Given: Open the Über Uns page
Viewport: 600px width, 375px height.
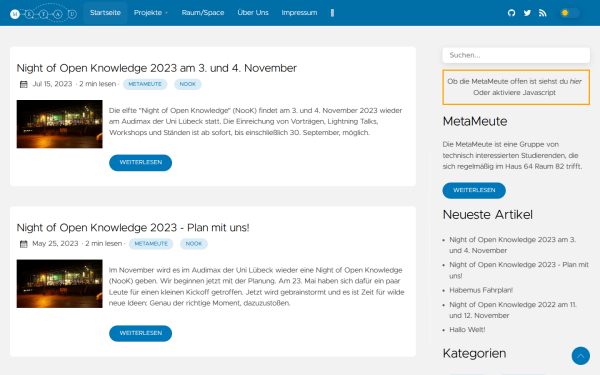Looking at the screenshot, I should coord(253,13).
